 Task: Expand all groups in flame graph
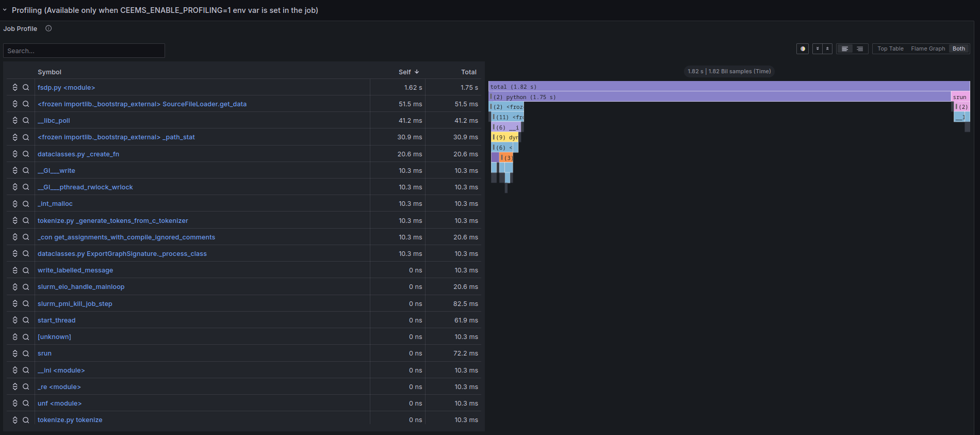818,49
